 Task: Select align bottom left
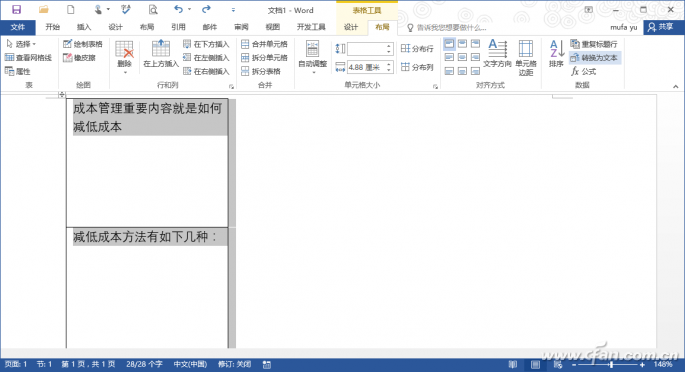tap(449, 71)
